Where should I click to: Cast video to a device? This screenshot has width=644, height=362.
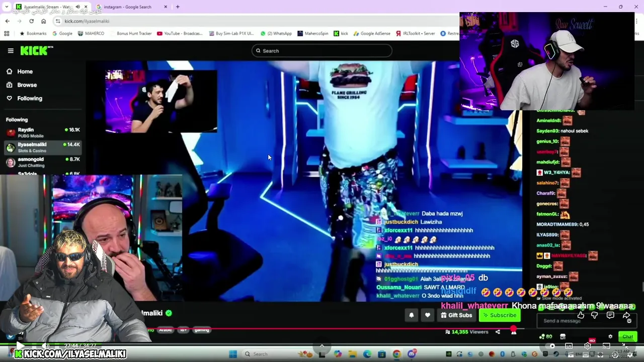[606, 346]
